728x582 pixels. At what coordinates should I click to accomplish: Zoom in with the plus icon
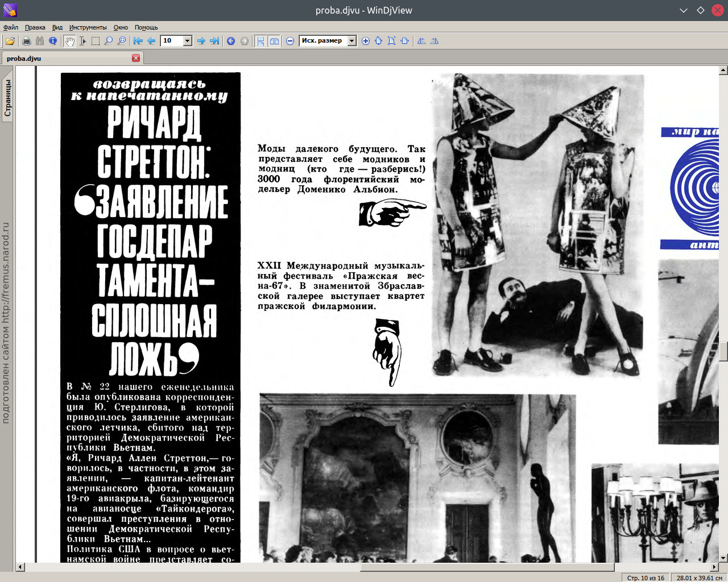(x=365, y=41)
